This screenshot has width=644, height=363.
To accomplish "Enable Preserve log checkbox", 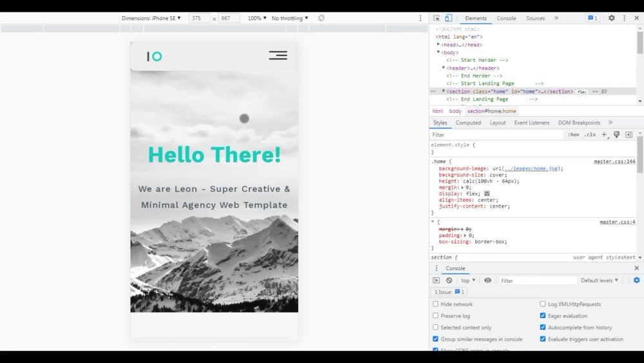I will (435, 316).
